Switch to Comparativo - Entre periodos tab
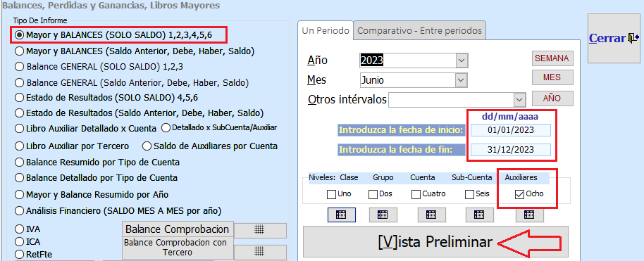This screenshot has width=644, height=261. (x=419, y=31)
